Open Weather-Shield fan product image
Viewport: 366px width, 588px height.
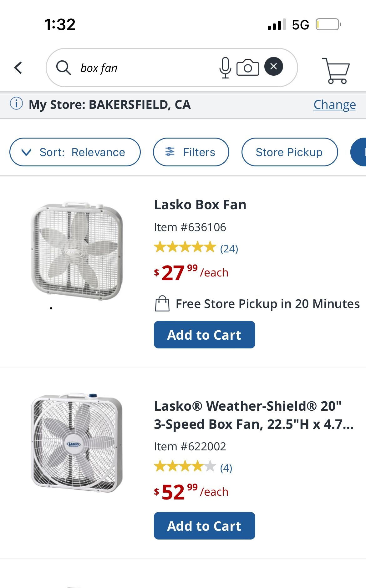pos(77,442)
